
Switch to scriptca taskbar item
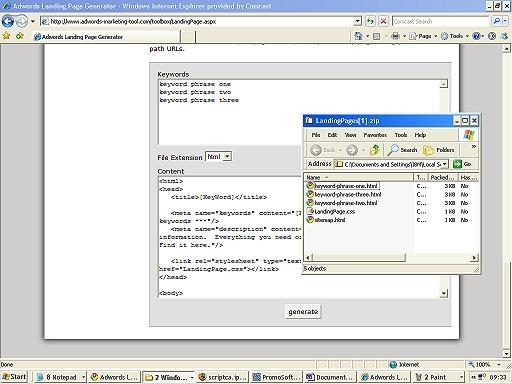tap(222, 377)
